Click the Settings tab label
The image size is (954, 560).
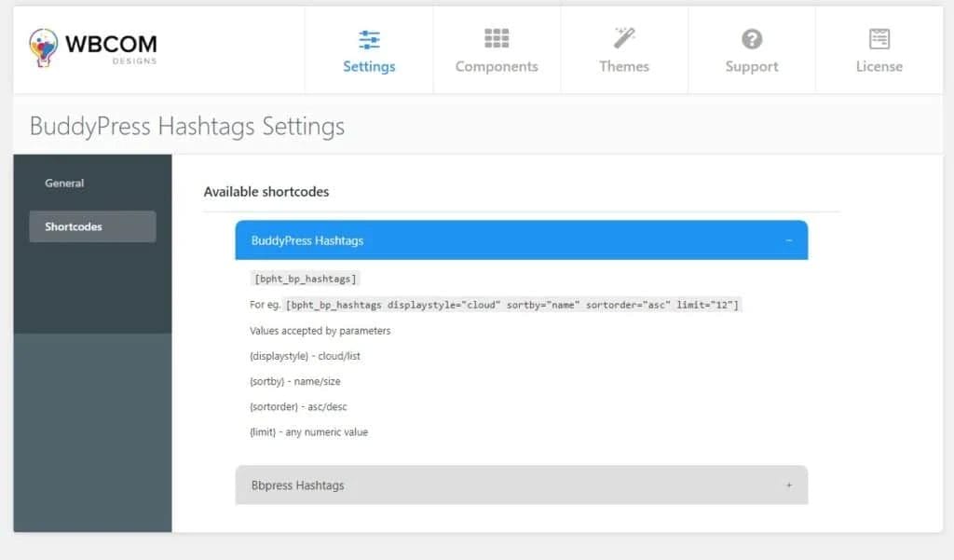[x=369, y=67]
